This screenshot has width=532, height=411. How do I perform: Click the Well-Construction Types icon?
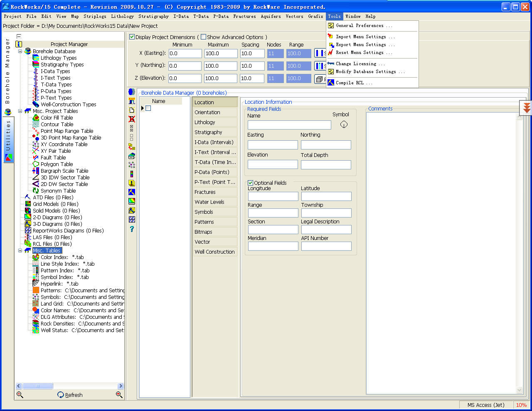coord(36,104)
